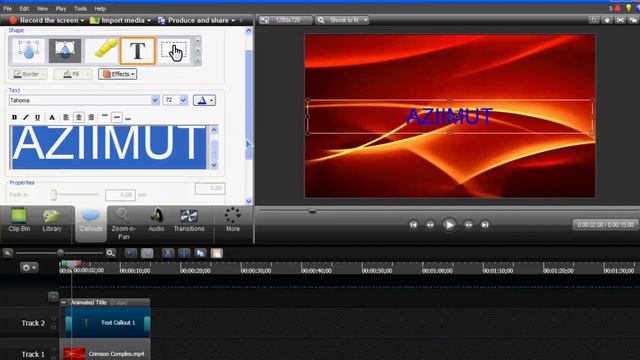Click the Paste tool on timeline toolbar

(217, 253)
